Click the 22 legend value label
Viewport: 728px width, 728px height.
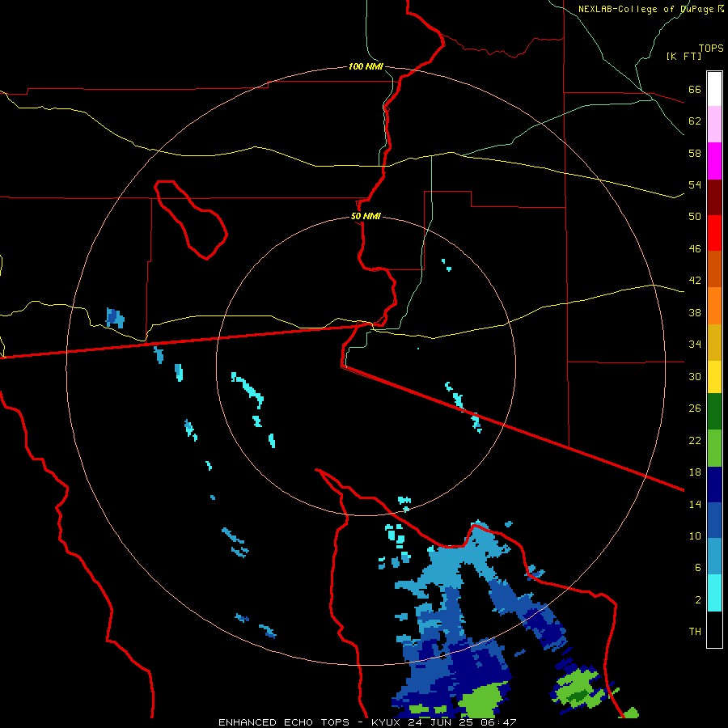tap(695, 440)
